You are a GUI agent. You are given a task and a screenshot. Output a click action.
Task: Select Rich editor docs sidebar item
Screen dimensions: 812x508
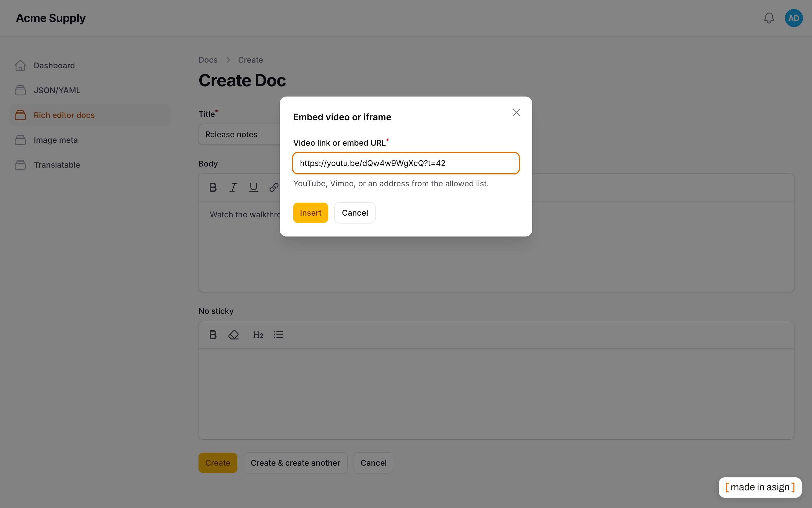click(90, 115)
